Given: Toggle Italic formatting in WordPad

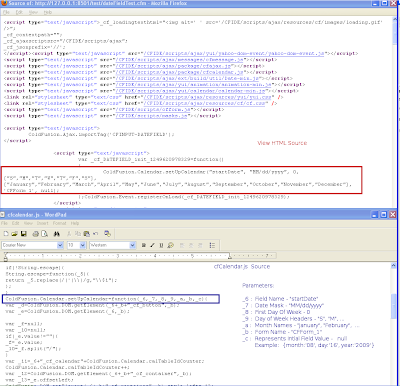Looking at the screenshot, I should (x=152, y=245).
